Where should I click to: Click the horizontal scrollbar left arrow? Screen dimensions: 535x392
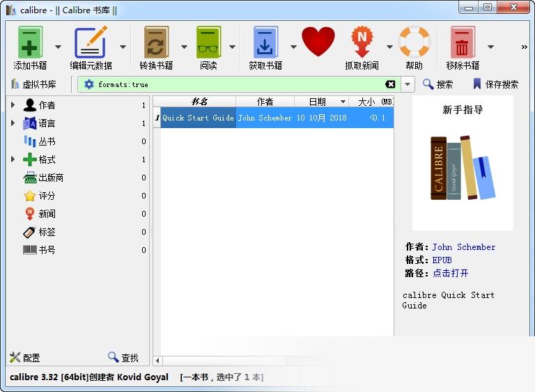tap(157, 360)
